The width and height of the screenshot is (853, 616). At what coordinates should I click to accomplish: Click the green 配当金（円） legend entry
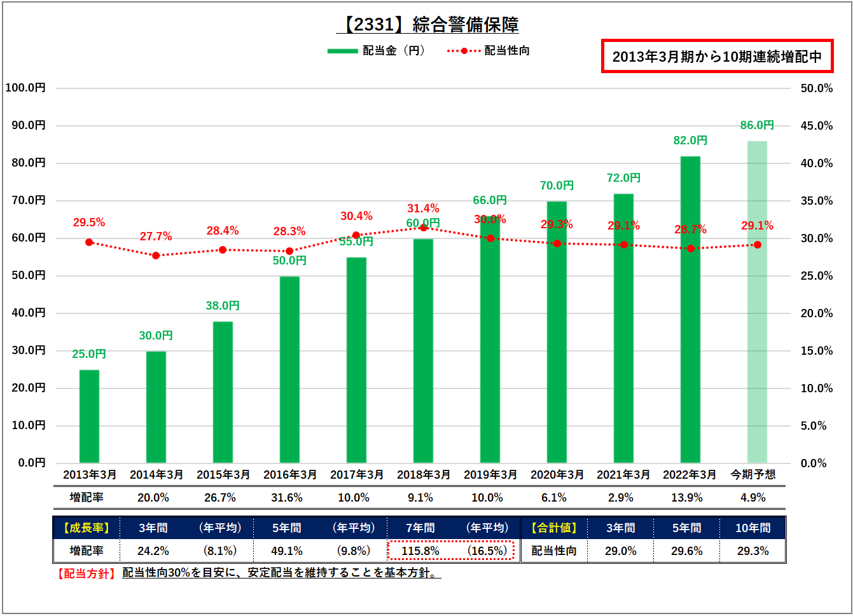click(377, 51)
